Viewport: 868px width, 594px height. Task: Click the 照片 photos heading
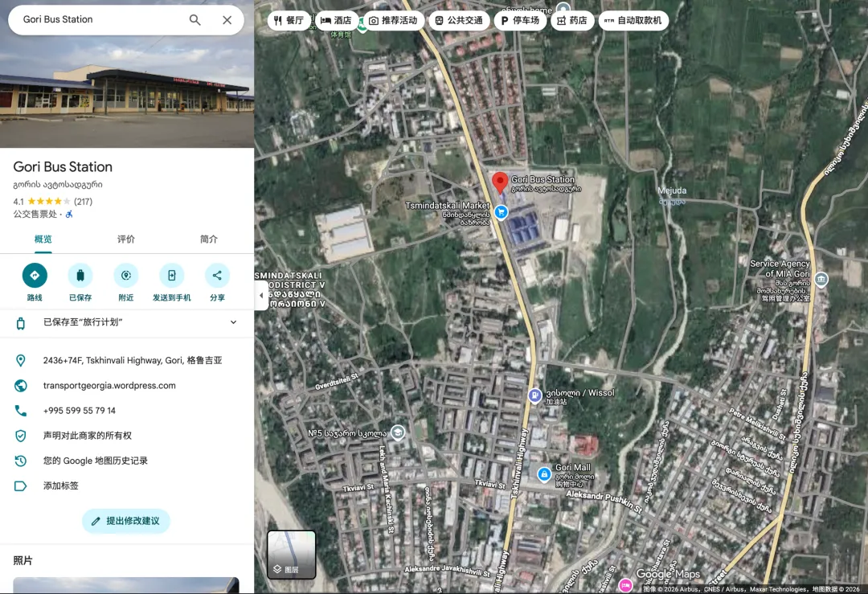(23, 560)
